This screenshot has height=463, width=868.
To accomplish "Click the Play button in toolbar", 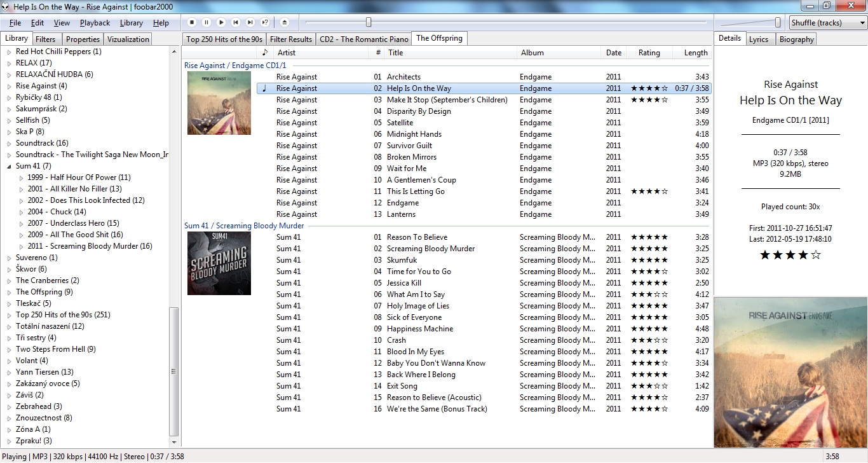I will pyautogui.click(x=221, y=22).
